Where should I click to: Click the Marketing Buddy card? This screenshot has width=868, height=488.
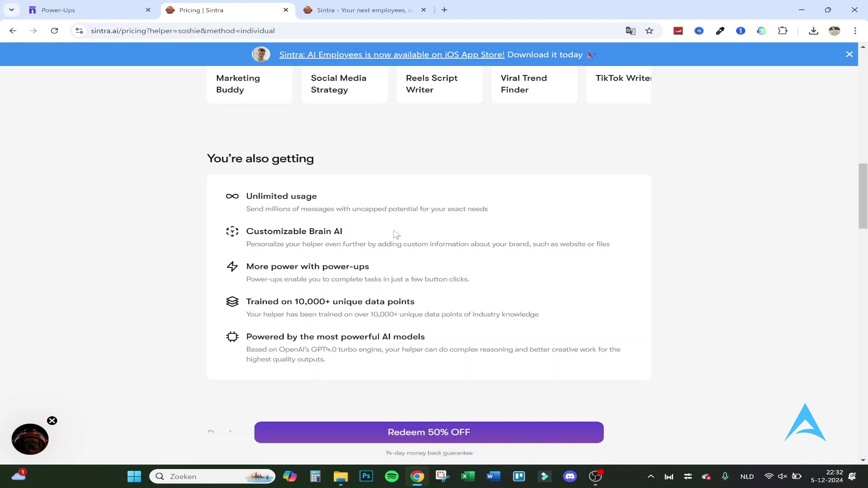[250, 84]
